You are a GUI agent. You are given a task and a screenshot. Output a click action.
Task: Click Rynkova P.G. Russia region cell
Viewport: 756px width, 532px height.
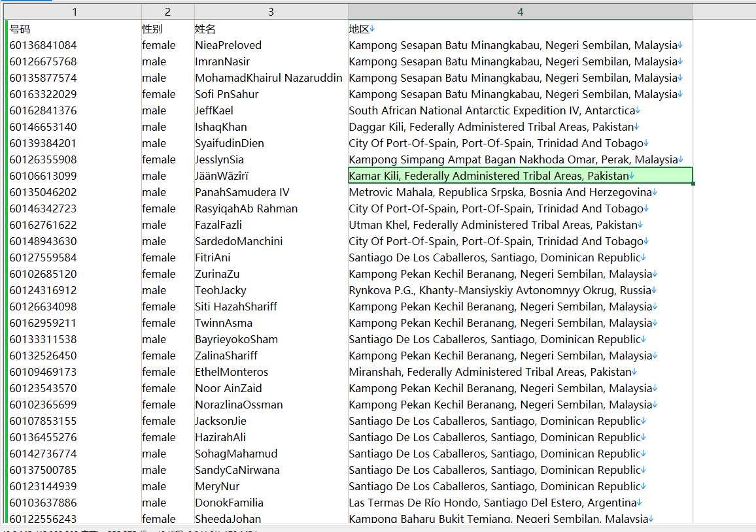click(x=520, y=291)
